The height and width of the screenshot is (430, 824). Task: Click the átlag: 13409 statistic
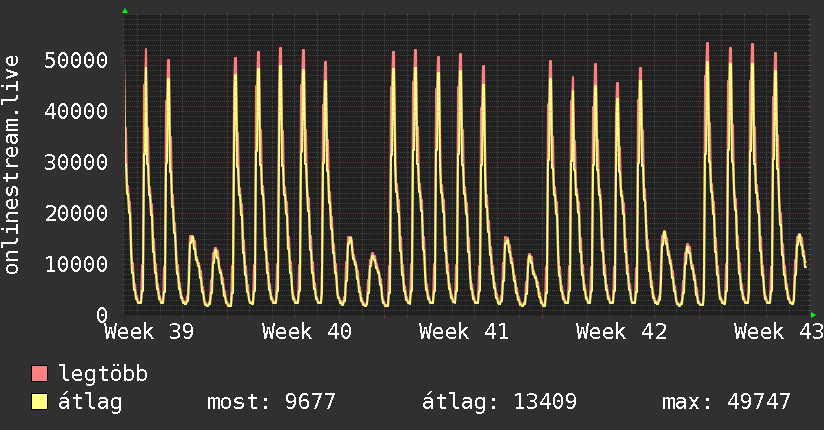pyautogui.click(x=499, y=402)
